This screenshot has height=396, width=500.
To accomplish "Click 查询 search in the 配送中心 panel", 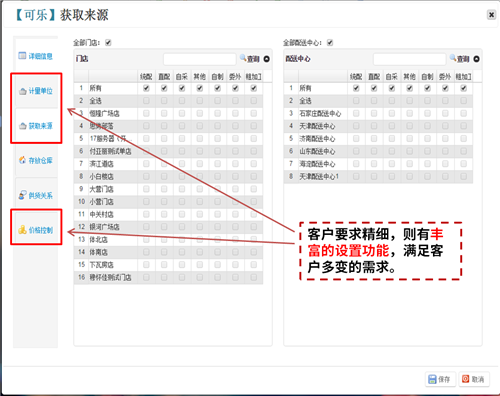I will click(x=460, y=59).
